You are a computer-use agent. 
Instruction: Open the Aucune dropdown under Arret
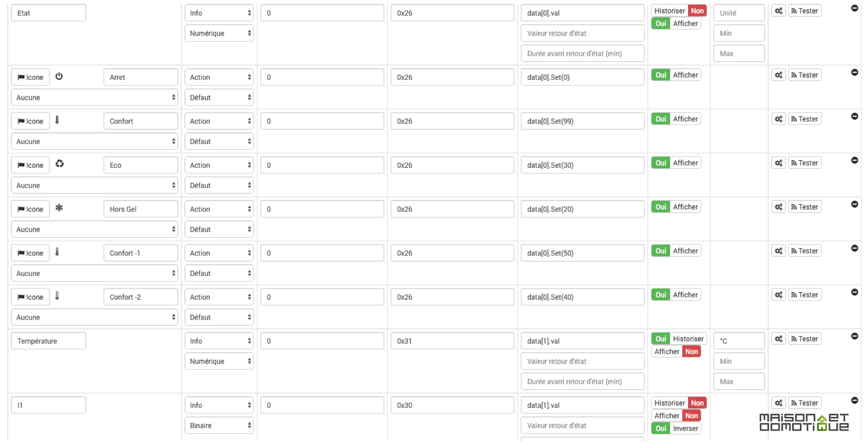pyautogui.click(x=95, y=98)
